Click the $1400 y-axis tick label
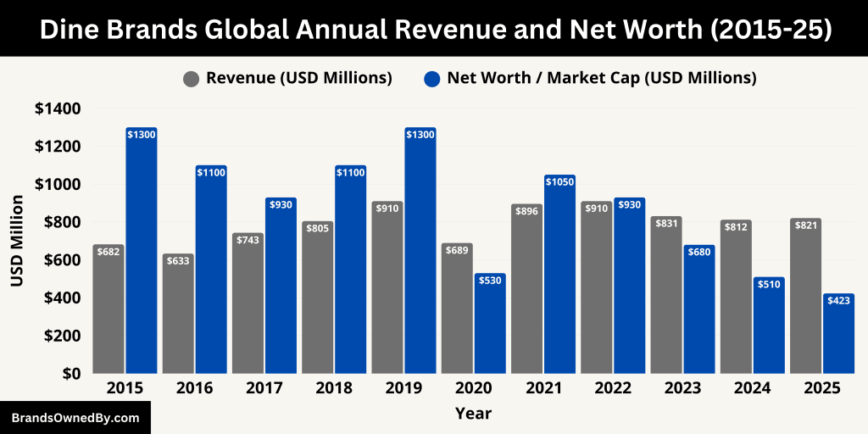868x434 pixels. pyautogui.click(x=58, y=108)
